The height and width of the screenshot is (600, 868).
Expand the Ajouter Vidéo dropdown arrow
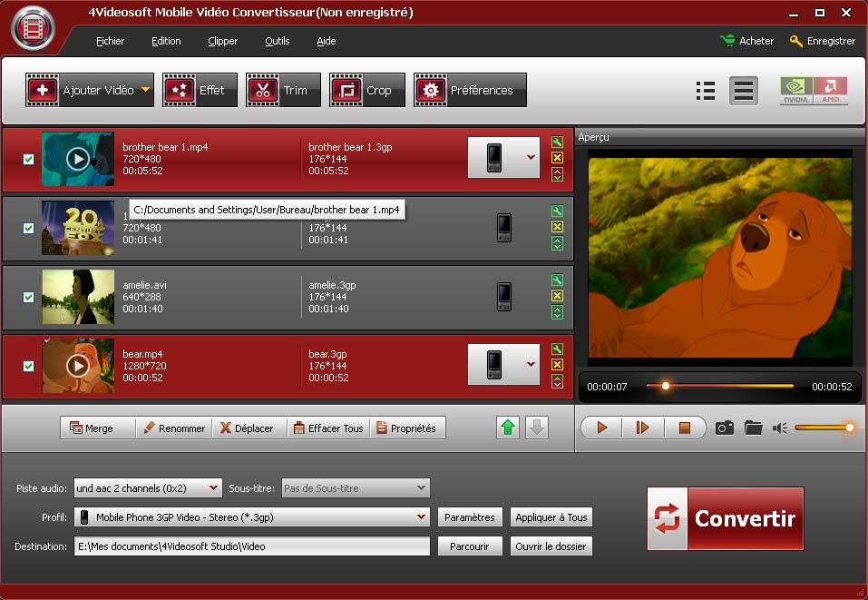145,90
